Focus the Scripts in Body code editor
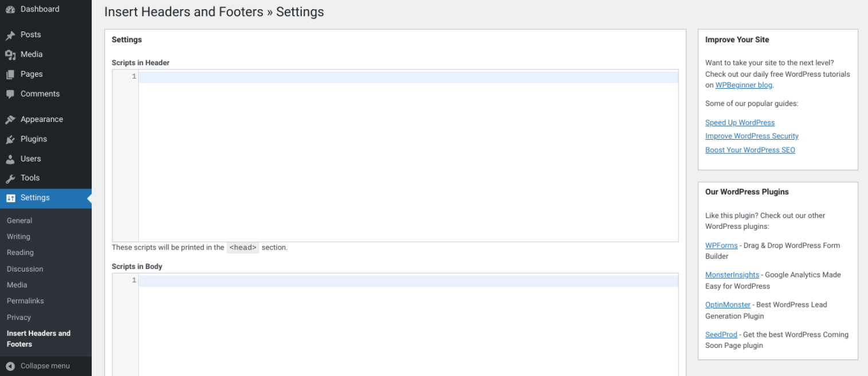The height and width of the screenshot is (376, 868). (408, 326)
